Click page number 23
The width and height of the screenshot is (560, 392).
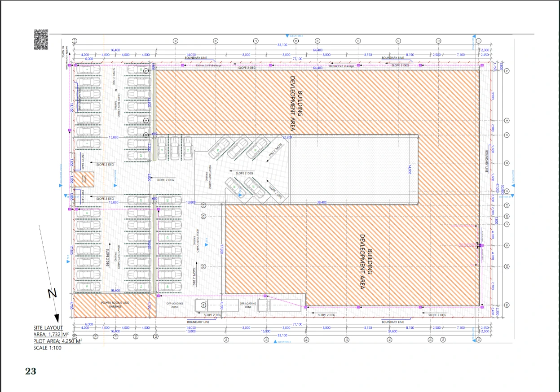(31, 371)
